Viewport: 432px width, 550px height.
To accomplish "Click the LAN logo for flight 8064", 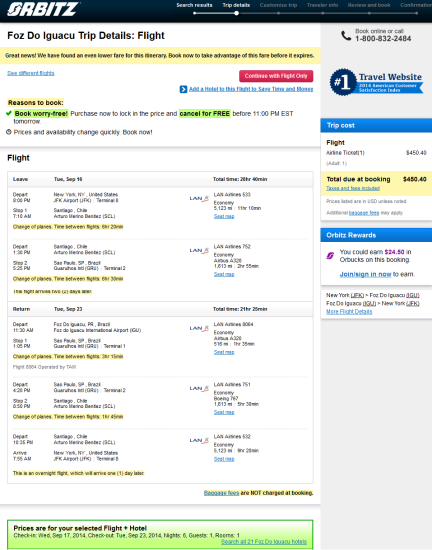I will [x=199, y=328].
